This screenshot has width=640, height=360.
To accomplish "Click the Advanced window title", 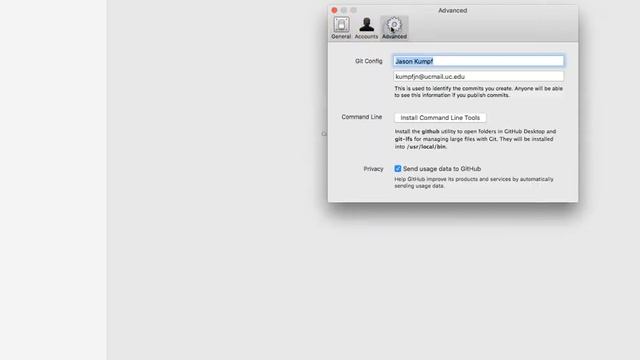I will [x=453, y=10].
